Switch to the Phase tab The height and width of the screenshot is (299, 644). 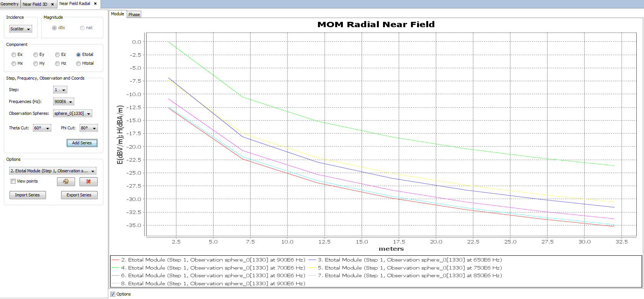(x=134, y=15)
